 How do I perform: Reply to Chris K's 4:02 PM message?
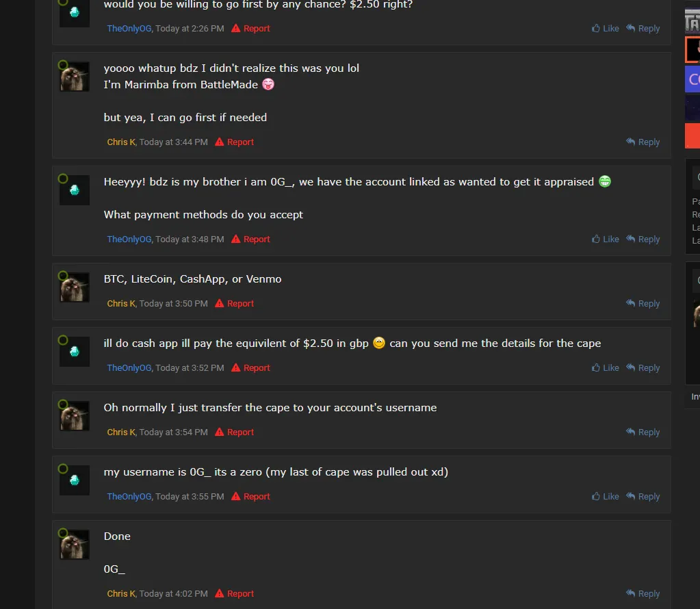point(643,594)
